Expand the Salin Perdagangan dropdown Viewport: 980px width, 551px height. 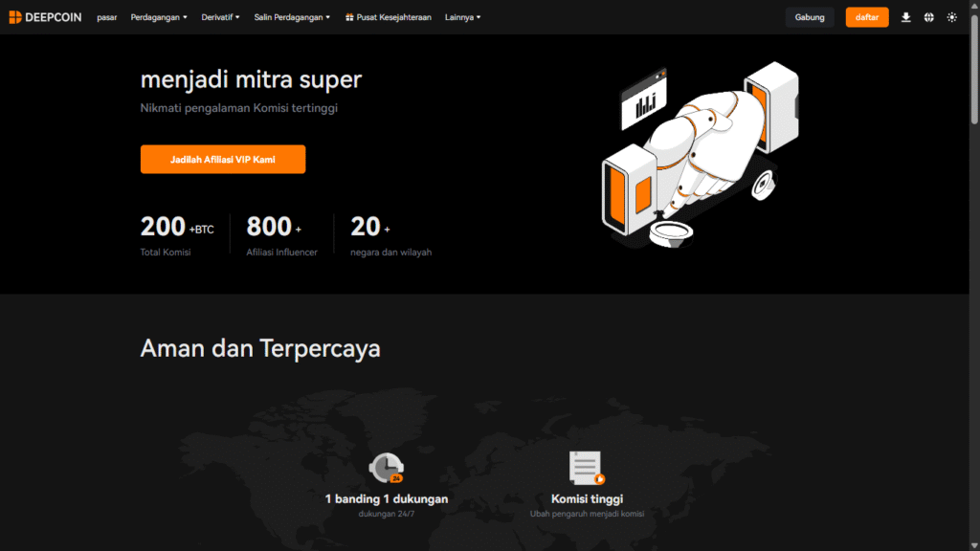(290, 16)
